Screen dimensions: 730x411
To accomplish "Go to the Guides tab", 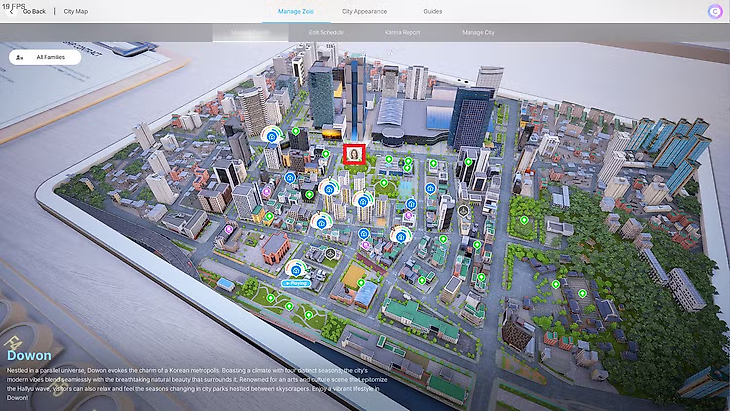I will click(x=433, y=11).
